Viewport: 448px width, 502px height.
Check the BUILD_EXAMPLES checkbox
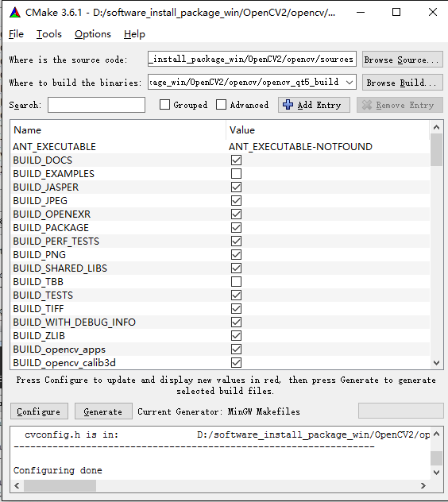point(237,173)
